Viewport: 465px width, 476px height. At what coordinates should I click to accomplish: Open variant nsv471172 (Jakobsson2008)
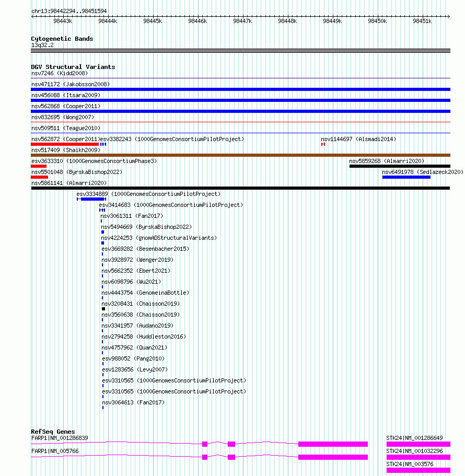71,85
